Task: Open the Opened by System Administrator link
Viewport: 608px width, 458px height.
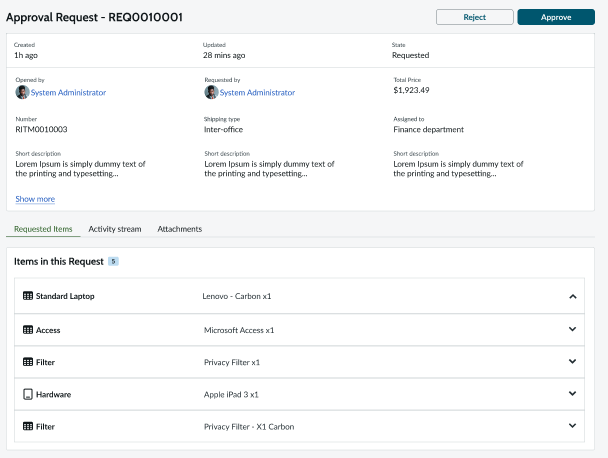Action: point(68,93)
